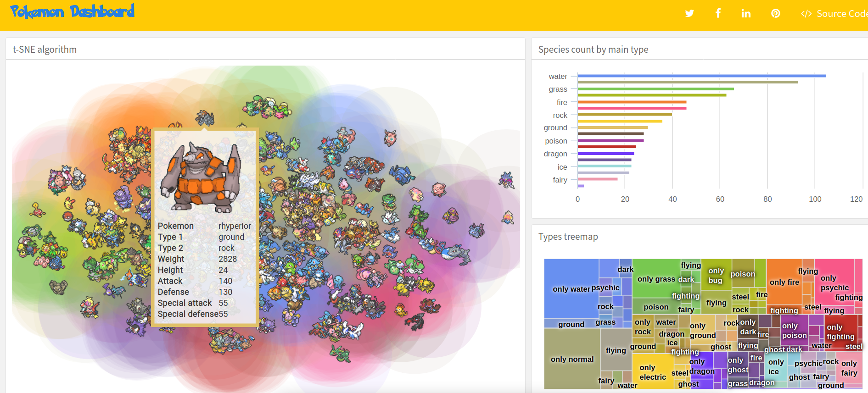868x393 pixels.
Task: Open the Pinterest share icon
Action: [x=775, y=13]
